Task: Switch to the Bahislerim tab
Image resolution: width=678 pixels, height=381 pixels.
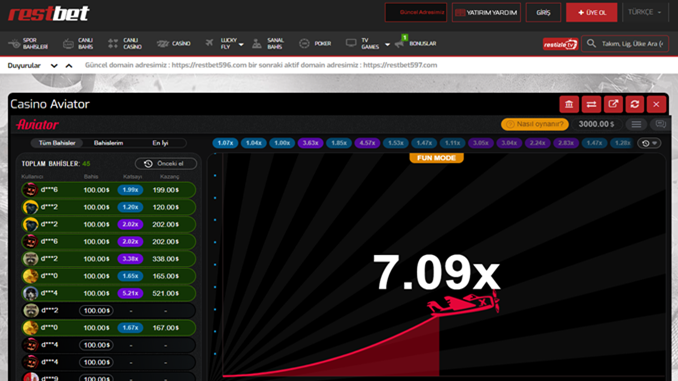Action: pos(109,143)
